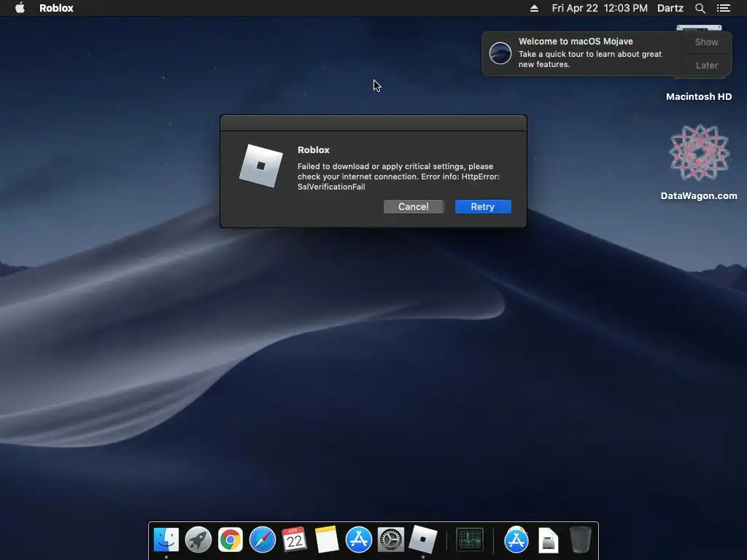Launch Google Chrome from the Dock
This screenshot has height=560, width=747.
click(x=230, y=540)
